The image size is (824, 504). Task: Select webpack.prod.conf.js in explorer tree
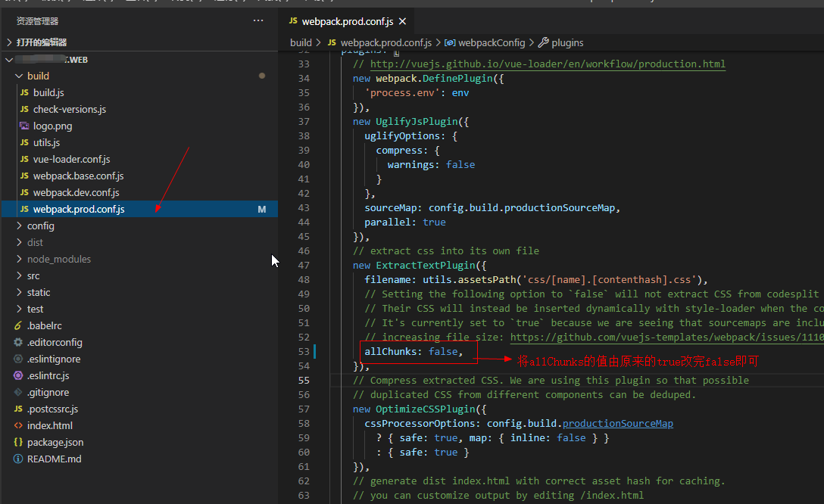pyautogui.click(x=140, y=209)
